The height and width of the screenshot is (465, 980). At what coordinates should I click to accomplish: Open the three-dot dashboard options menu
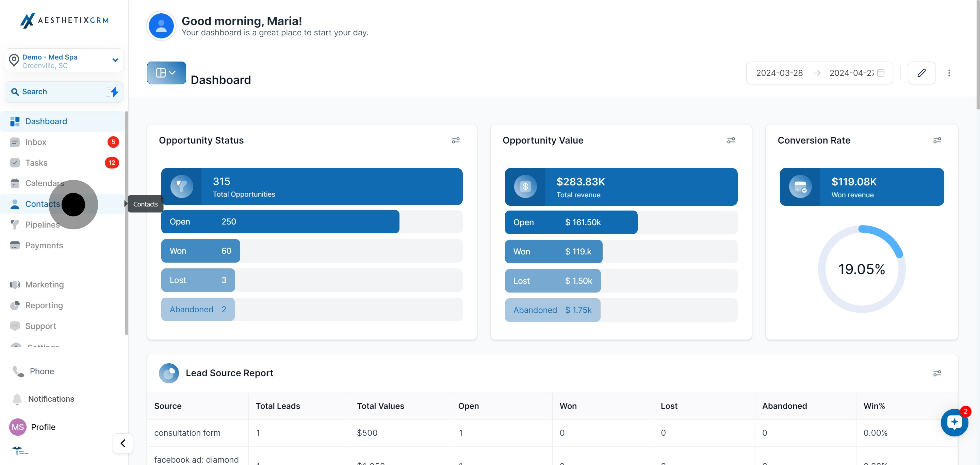[x=949, y=72]
